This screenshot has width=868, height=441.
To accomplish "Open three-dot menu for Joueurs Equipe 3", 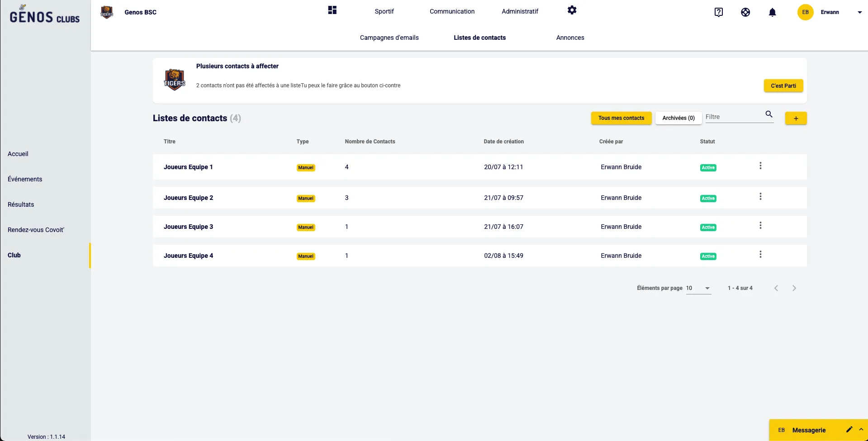I will tap(760, 226).
